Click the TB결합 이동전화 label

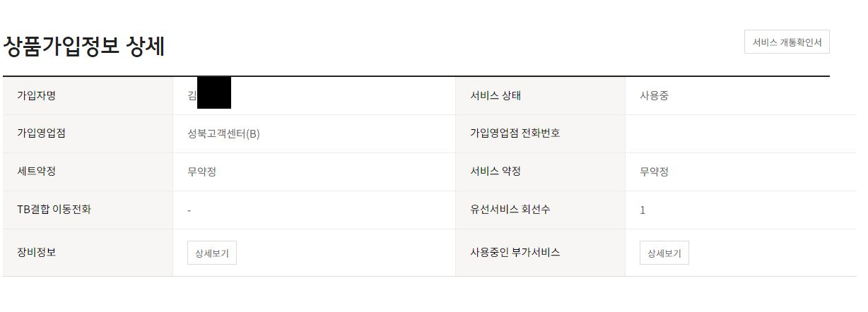tap(54, 210)
